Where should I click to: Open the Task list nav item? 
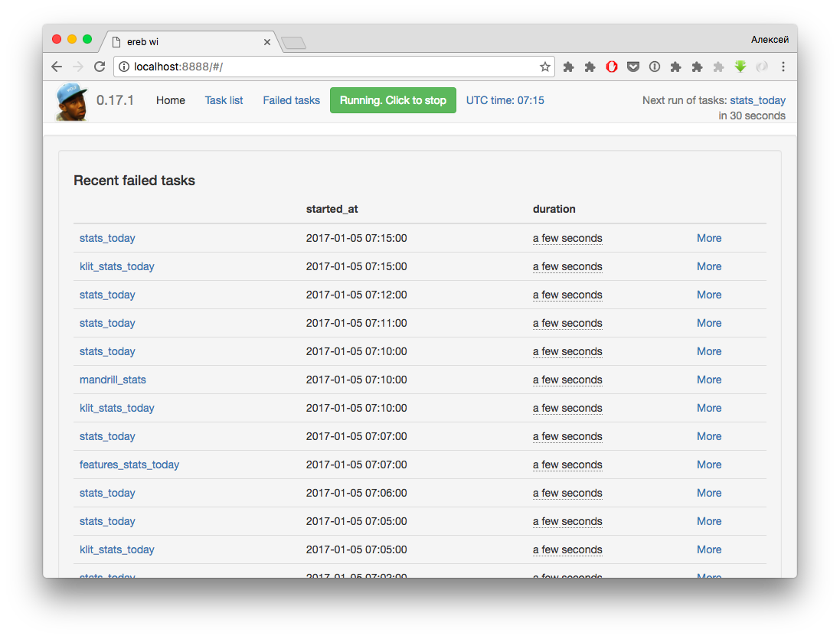(224, 100)
